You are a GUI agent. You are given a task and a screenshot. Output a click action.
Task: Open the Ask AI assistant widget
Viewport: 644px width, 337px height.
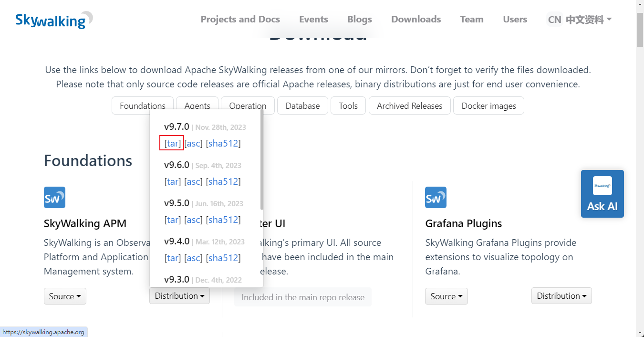[602, 194]
